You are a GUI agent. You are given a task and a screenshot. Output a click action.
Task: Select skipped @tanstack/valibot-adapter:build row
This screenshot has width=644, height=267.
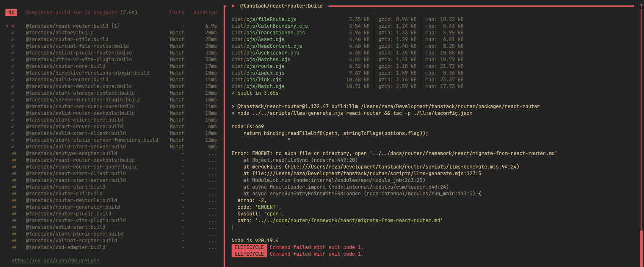tap(111, 241)
